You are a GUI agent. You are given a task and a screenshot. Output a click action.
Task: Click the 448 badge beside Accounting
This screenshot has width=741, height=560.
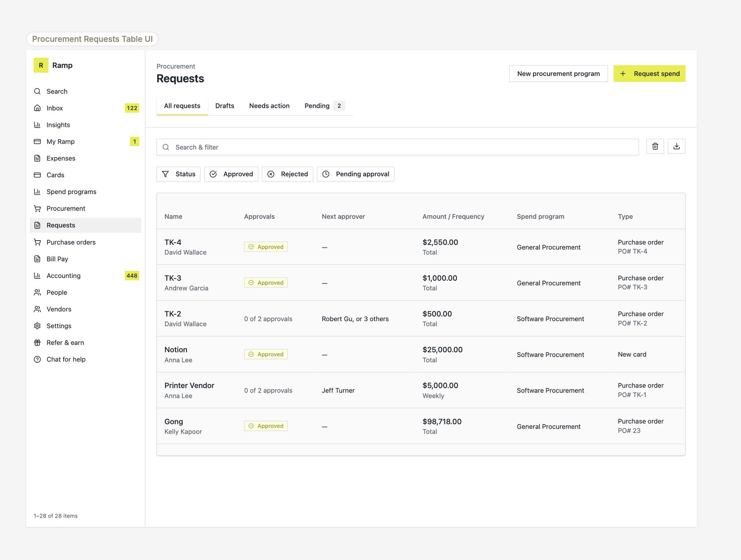coord(132,276)
